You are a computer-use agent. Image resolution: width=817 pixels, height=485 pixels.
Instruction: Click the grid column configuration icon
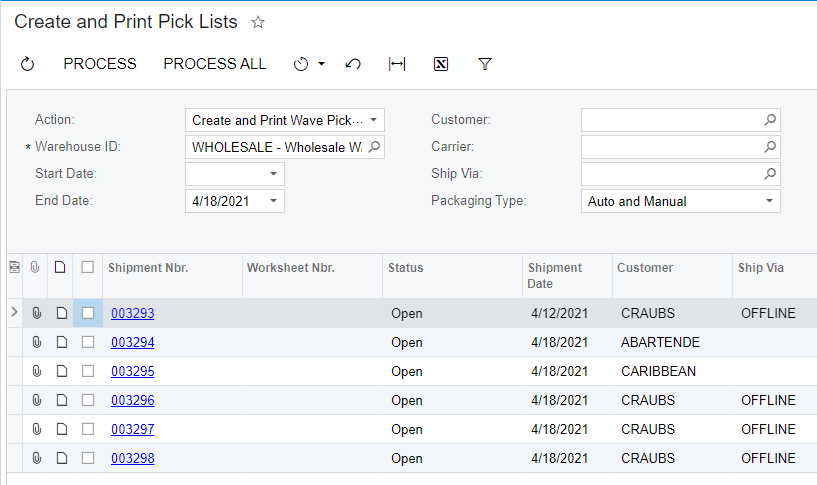click(x=15, y=267)
